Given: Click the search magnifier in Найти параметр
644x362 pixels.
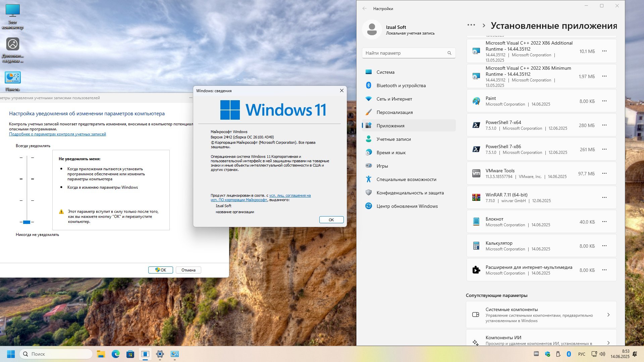Looking at the screenshot, I should tap(449, 53).
